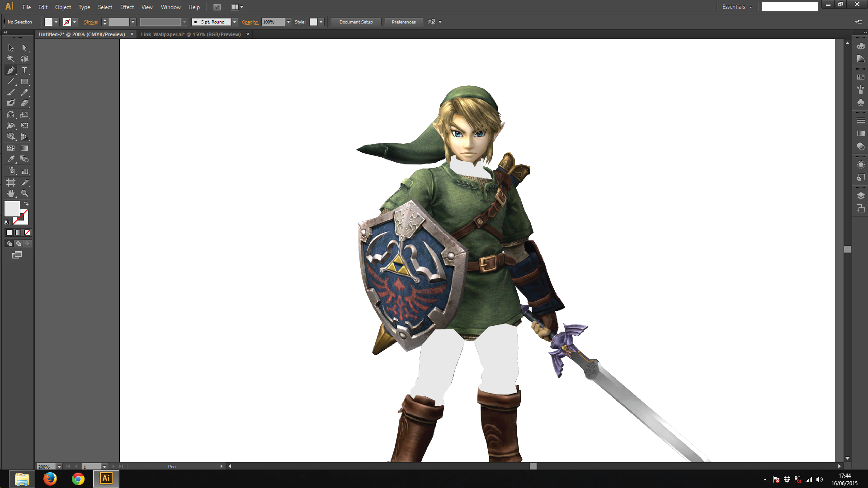Select the Shape Builder tool

11,136
